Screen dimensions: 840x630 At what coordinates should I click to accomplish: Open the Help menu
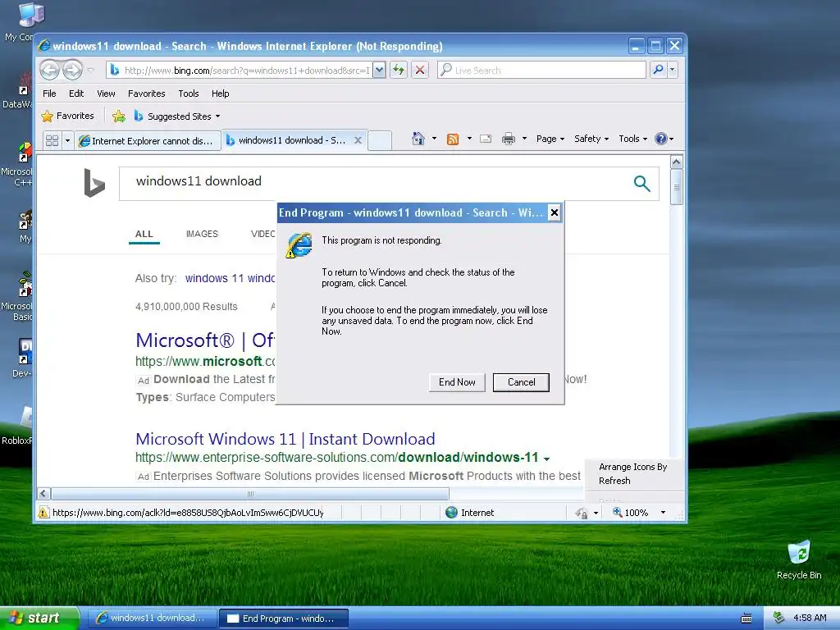[220, 94]
